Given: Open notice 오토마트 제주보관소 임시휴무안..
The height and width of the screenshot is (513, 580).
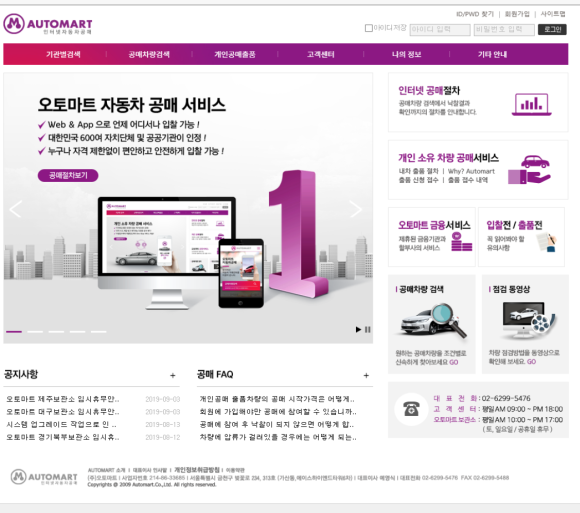Looking at the screenshot, I should tap(63, 399).
